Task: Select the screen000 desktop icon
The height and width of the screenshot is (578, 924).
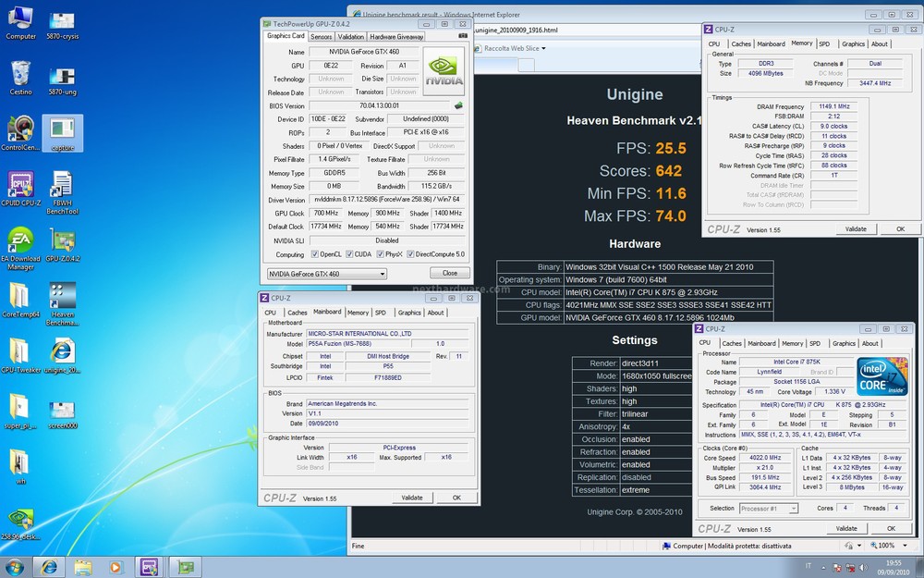Action: tap(63, 412)
